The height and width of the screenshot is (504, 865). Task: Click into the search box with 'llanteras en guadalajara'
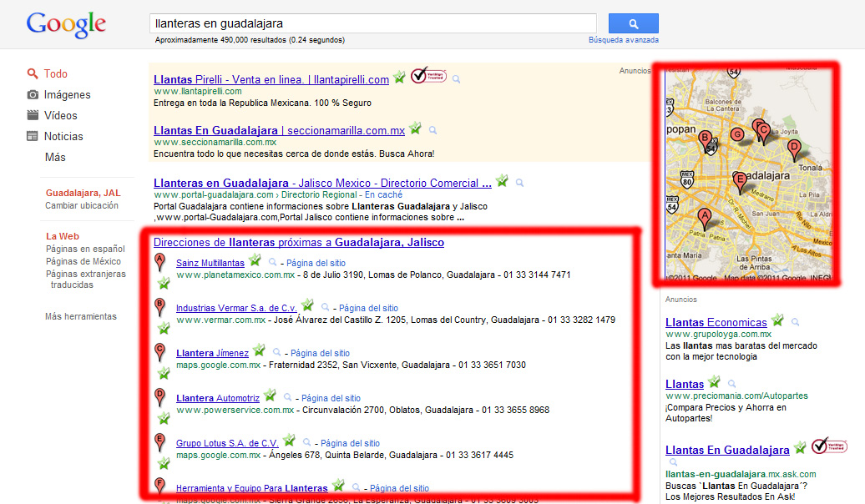(373, 23)
